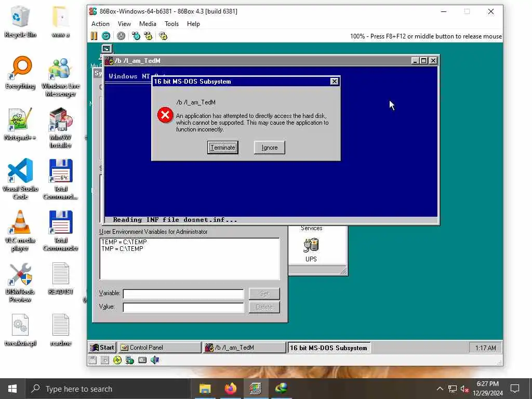Open Firefox from the Windows taskbar
The image size is (532, 399).
230,389
